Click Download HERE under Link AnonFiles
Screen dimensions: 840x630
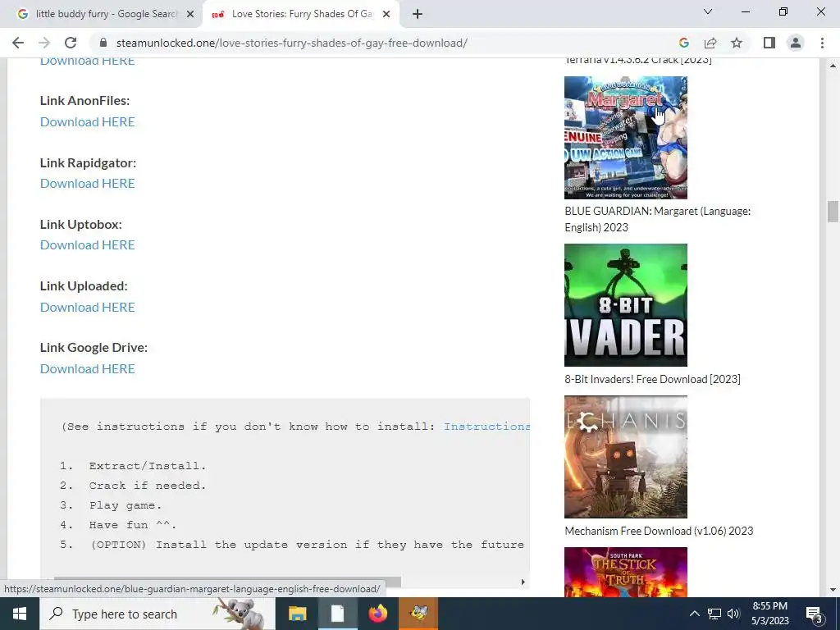[x=87, y=121]
